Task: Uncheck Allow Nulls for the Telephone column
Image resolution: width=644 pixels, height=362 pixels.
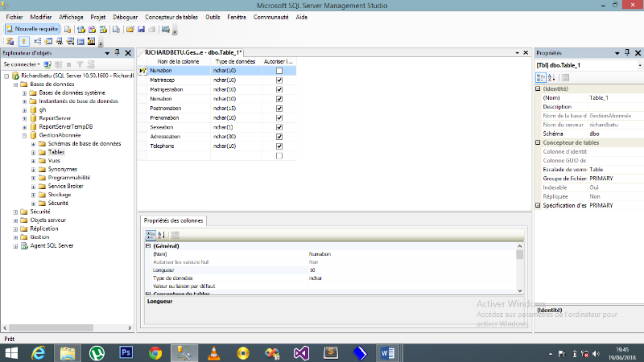Action: click(279, 146)
